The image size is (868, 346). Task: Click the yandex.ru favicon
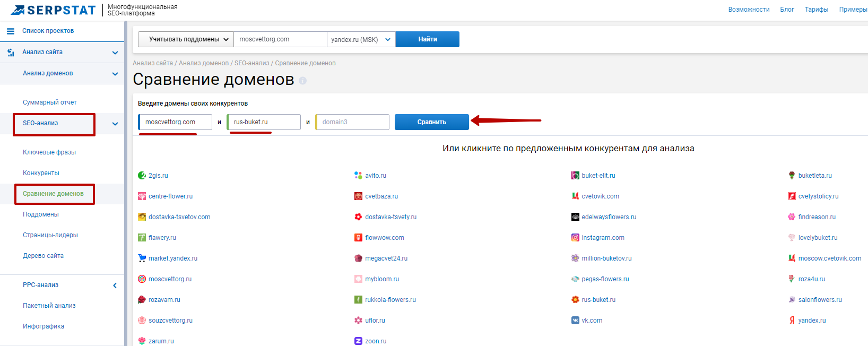click(792, 321)
